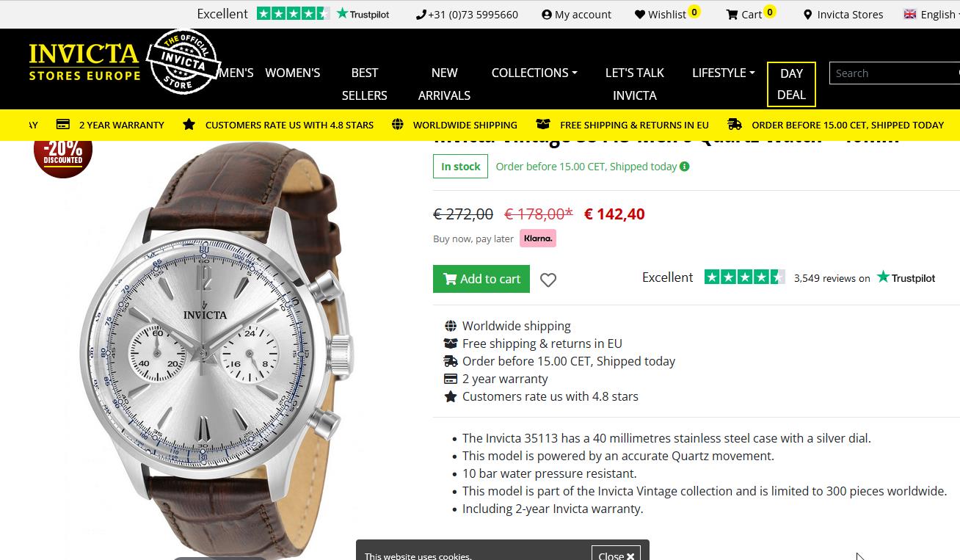Image resolution: width=960 pixels, height=560 pixels.
Task: Call the phone number in header
Action: 468,14
